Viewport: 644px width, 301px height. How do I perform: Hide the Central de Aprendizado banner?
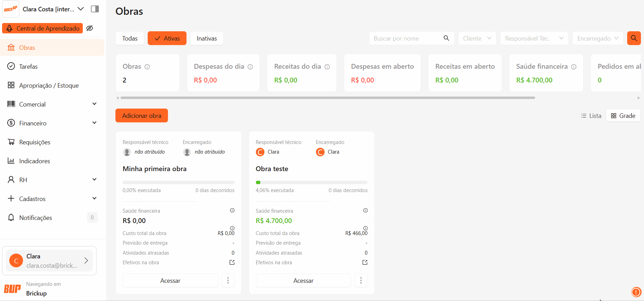coord(90,28)
